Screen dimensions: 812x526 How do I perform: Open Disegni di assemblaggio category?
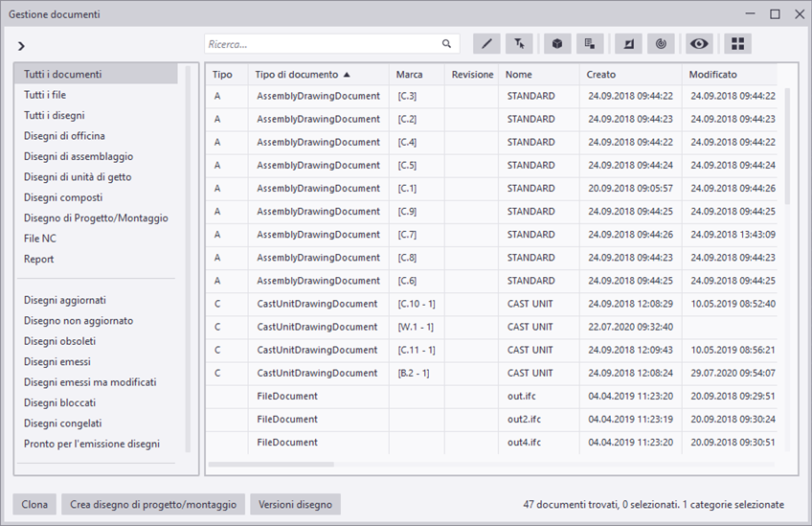point(96,156)
